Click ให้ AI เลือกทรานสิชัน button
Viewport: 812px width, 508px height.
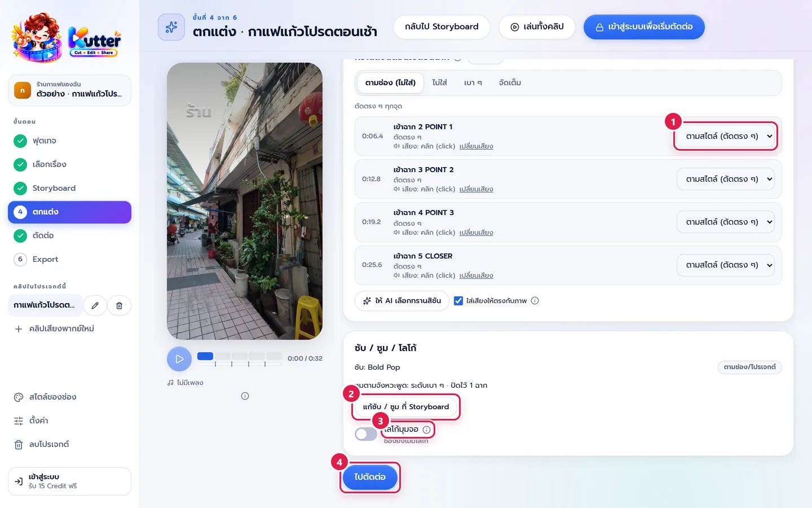(x=401, y=301)
